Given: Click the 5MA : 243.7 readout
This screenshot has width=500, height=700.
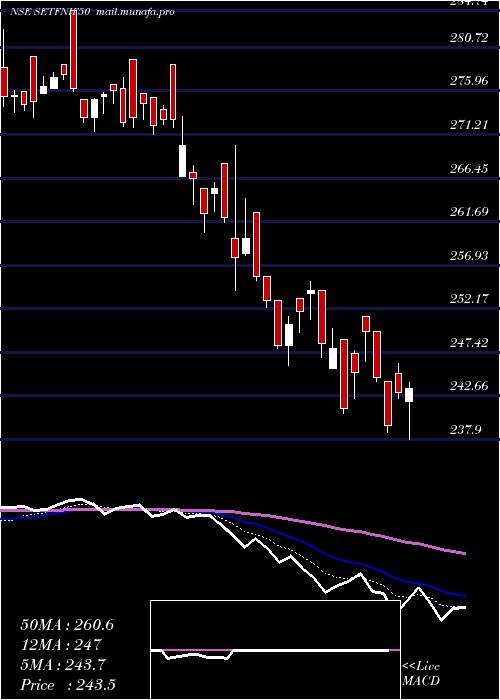Looking at the screenshot, I should [63, 665].
